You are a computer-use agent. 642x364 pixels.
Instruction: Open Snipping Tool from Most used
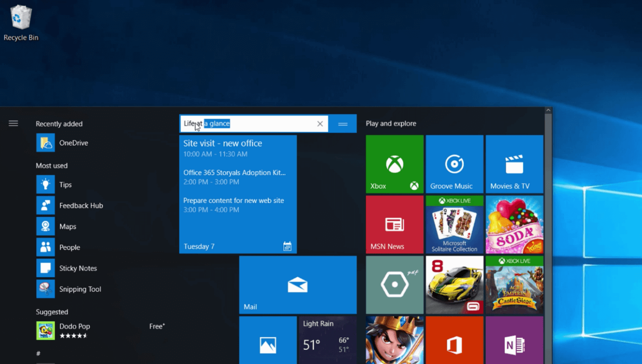(x=80, y=289)
